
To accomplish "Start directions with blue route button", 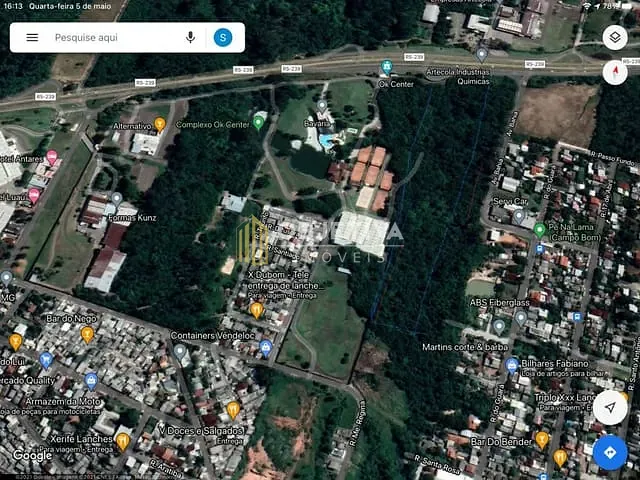I will (x=610, y=453).
